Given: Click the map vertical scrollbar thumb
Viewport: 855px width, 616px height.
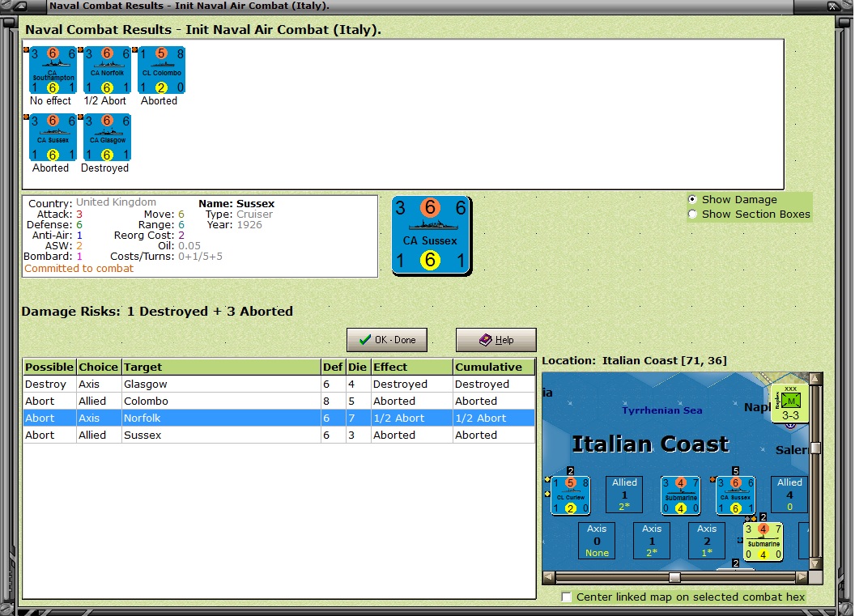Looking at the screenshot, I should pos(816,448).
